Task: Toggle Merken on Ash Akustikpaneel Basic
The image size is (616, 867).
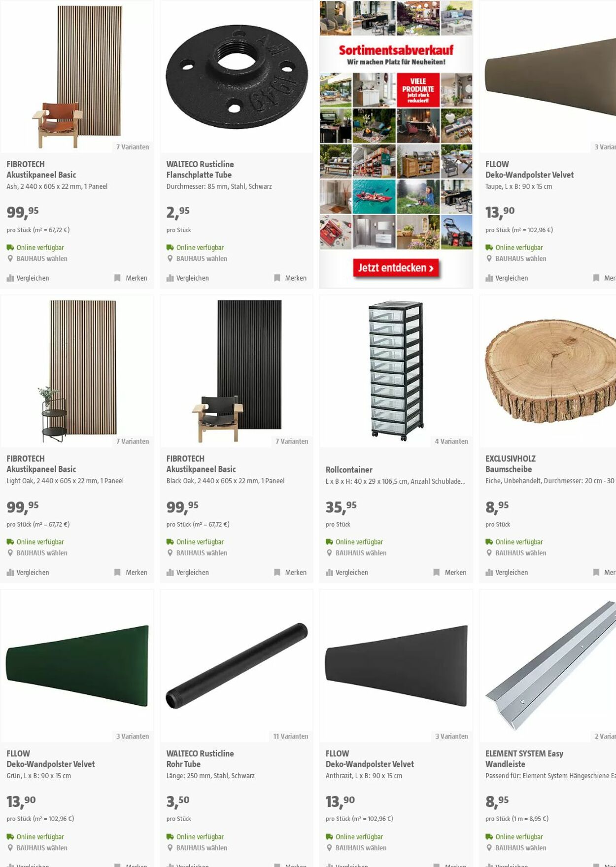Action: click(x=131, y=278)
